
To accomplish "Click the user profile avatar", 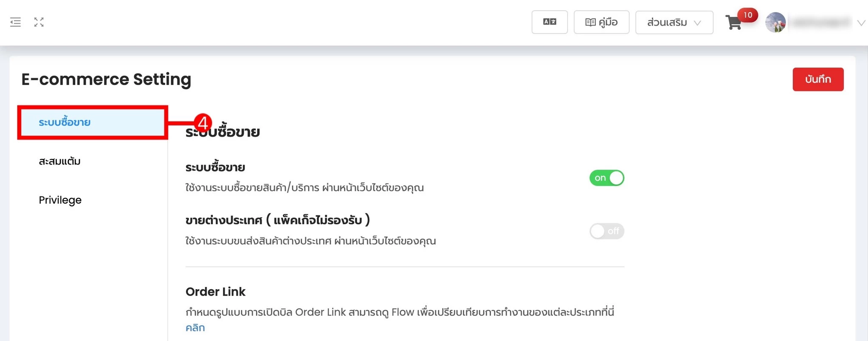I will coord(776,22).
